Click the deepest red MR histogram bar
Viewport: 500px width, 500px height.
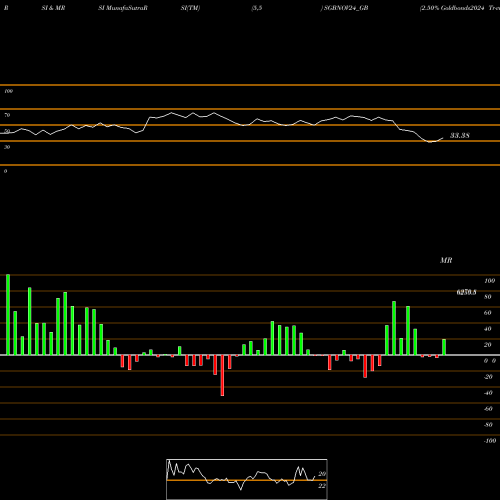click(x=222, y=375)
